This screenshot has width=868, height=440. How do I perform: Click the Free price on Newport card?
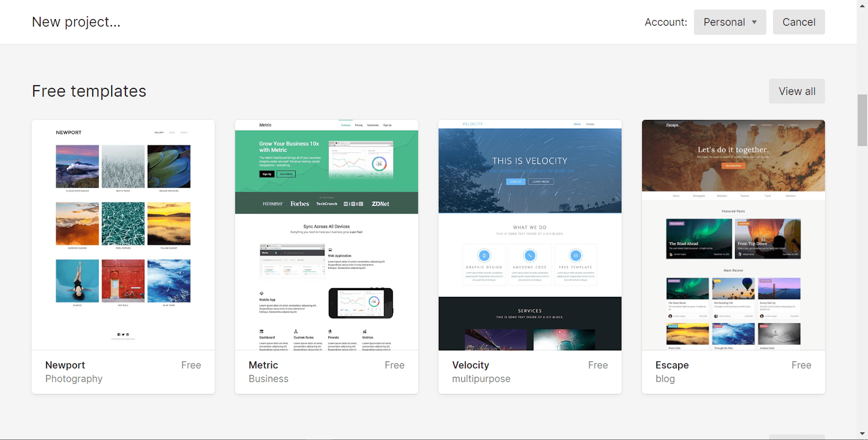click(x=191, y=365)
